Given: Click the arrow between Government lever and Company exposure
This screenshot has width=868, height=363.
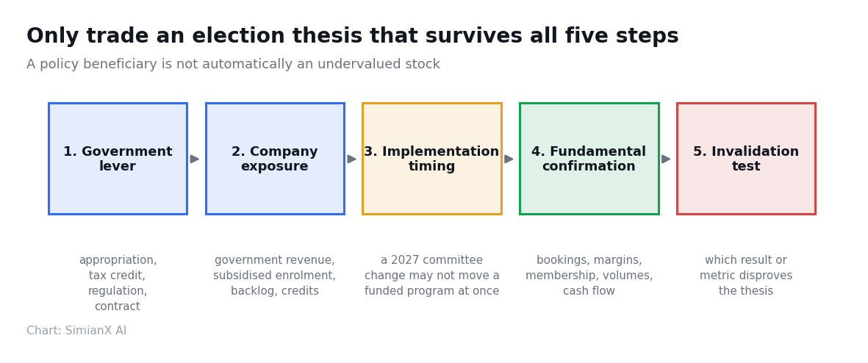Looking at the screenshot, I should pyautogui.click(x=195, y=159).
